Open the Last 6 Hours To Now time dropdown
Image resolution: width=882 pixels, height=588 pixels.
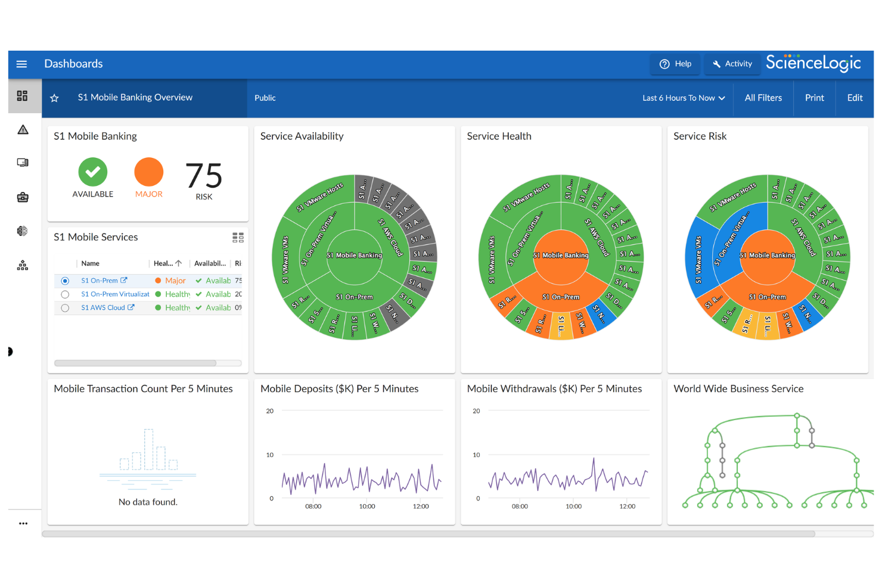point(683,98)
